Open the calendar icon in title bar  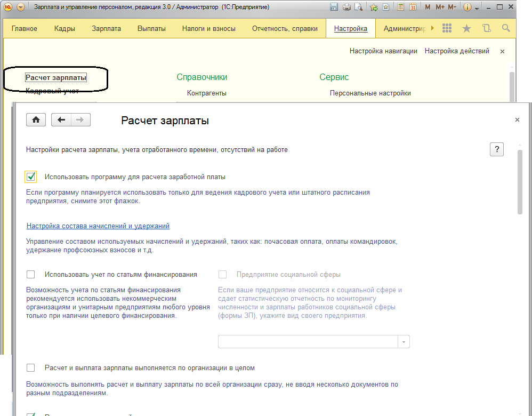click(x=413, y=7)
